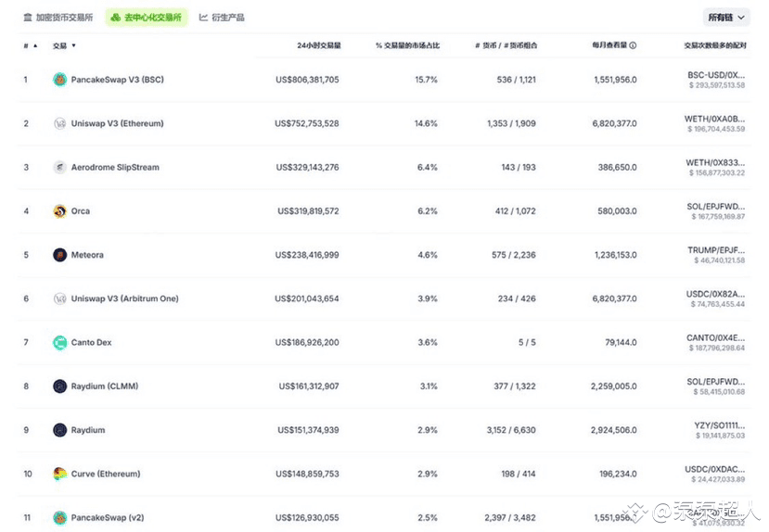Open the Raydium exchange name link
This screenshot has width=769, height=532.
(88, 430)
